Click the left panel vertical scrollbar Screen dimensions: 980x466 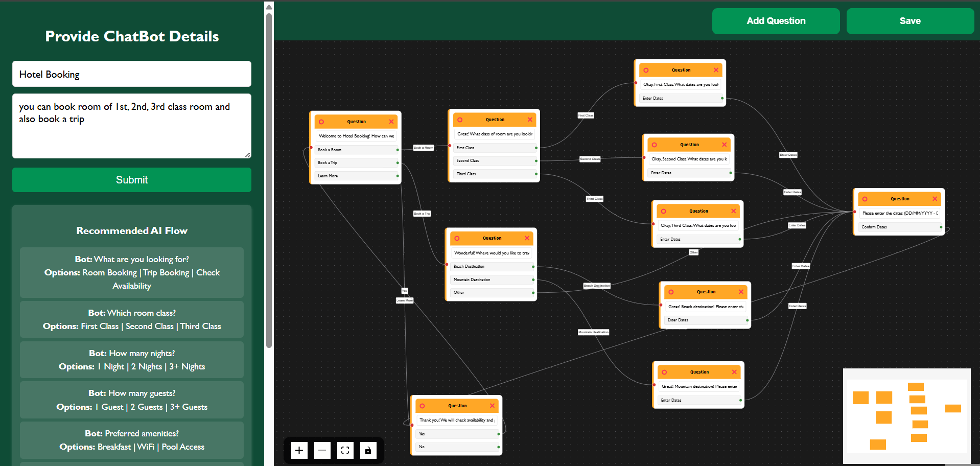pyautogui.click(x=269, y=179)
